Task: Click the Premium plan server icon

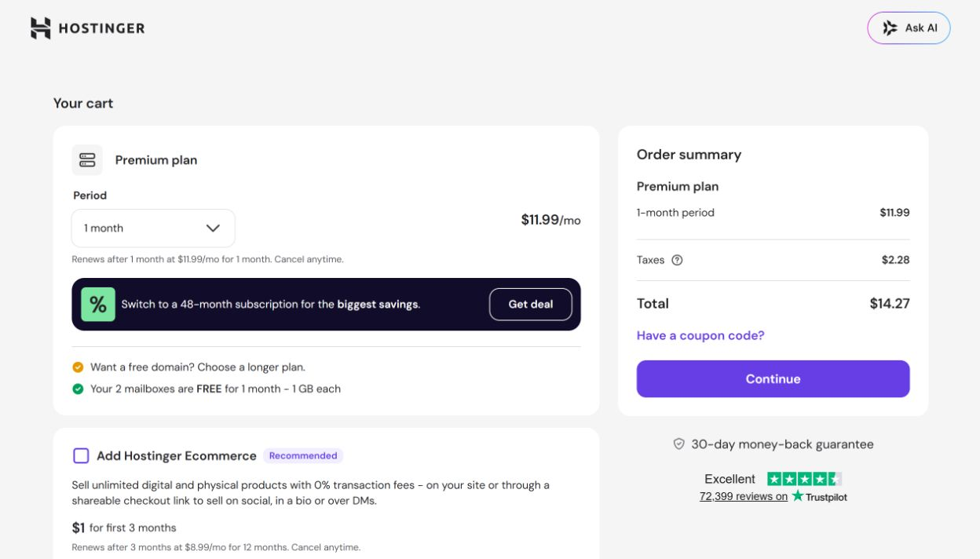Action: 87,160
